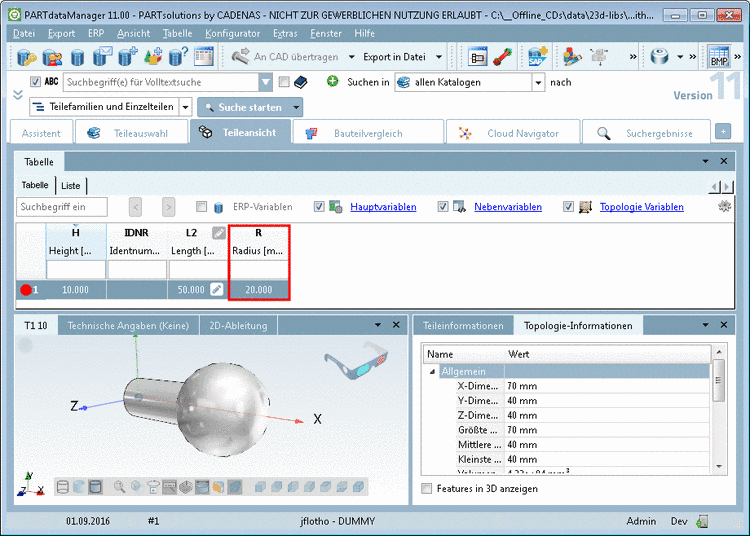Open the An CAD übertragen dropdown arrow
The height and width of the screenshot is (536, 750).
coord(352,57)
